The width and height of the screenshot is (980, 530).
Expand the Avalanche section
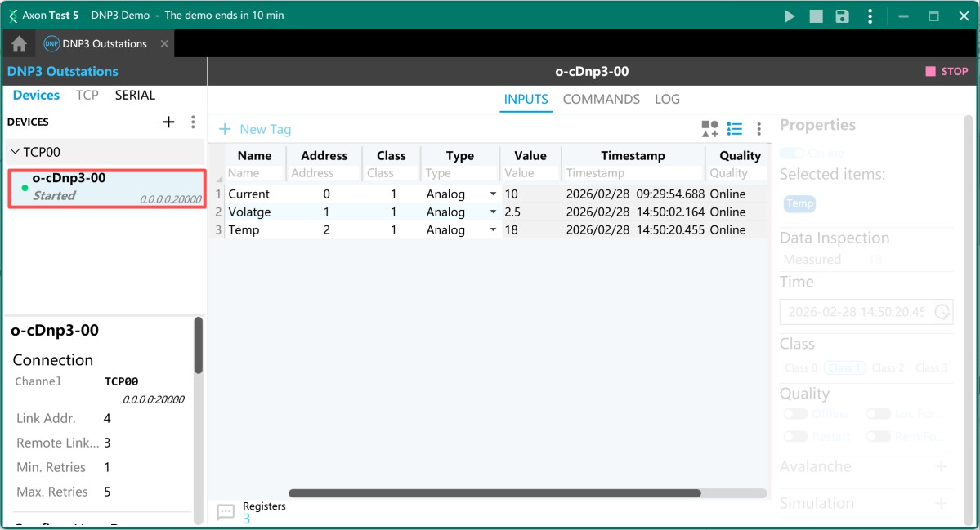tap(941, 467)
